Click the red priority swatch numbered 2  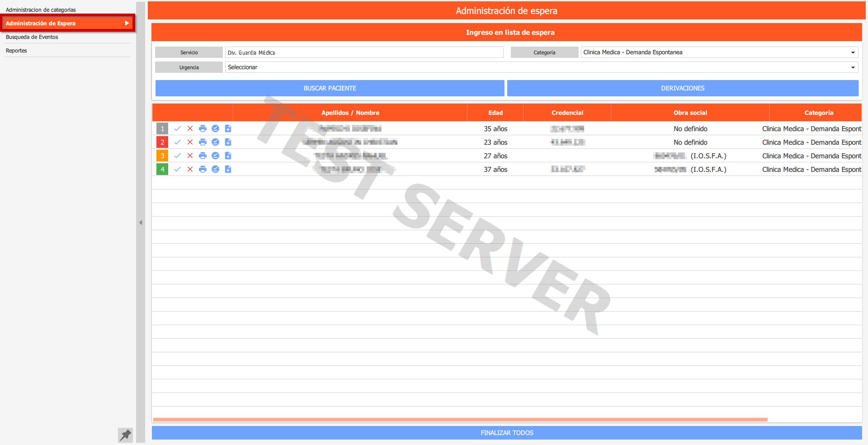click(x=162, y=142)
